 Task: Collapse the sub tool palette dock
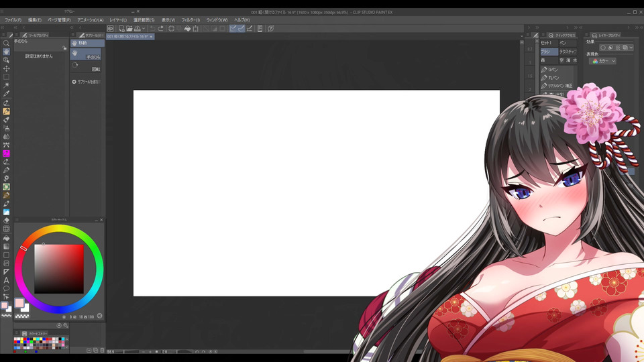point(72,27)
